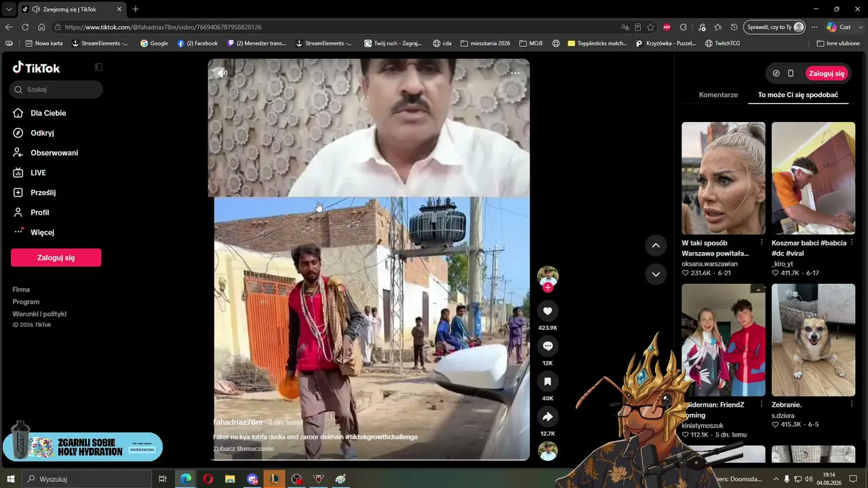This screenshot has height=488, width=868.
Task: Reload the page with the refresh icon
Action: pyautogui.click(x=25, y=27)
